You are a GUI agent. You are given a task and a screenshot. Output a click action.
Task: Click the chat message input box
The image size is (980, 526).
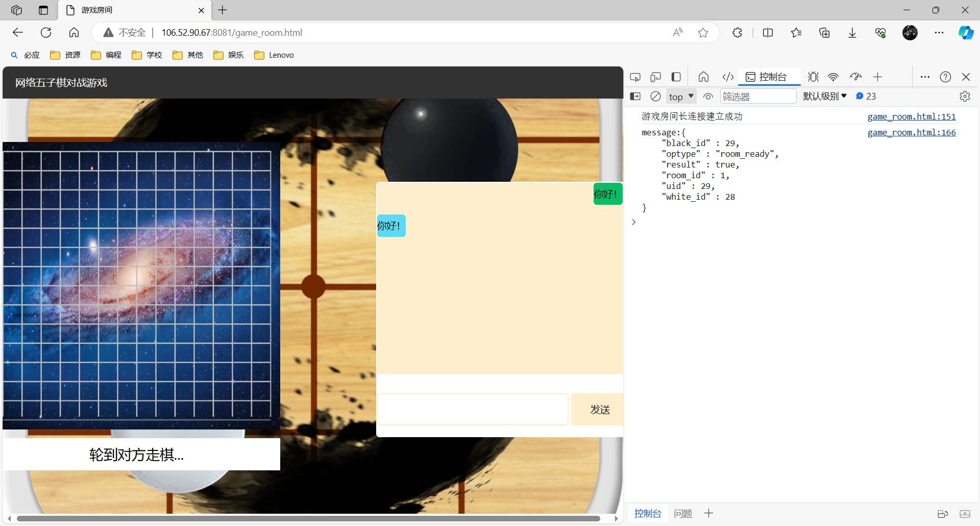coord(473,410)
